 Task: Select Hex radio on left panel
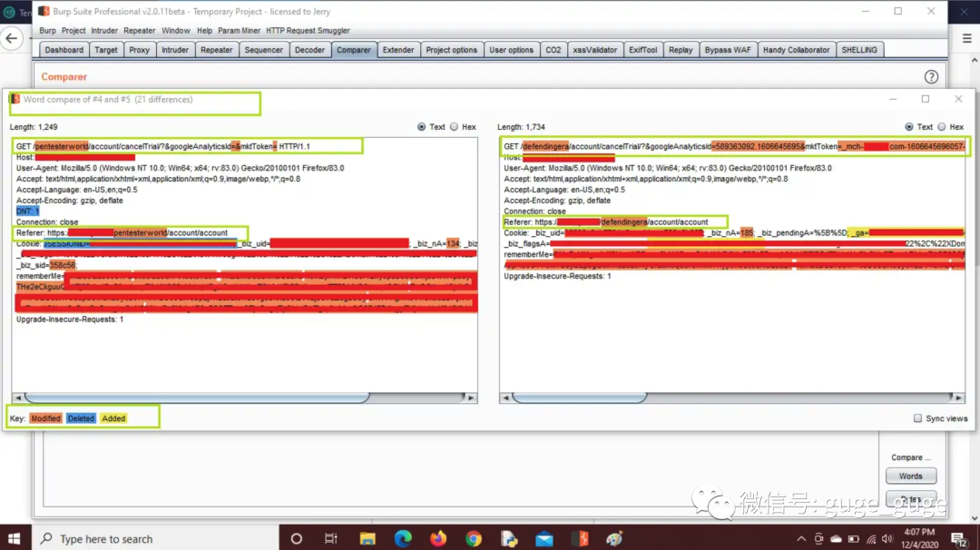(455, 127)
